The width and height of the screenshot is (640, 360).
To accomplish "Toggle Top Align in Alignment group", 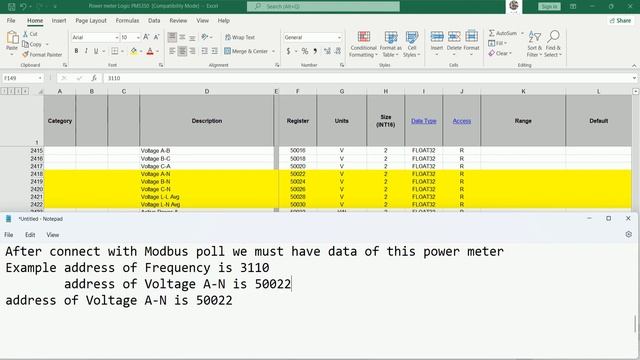I will [x=172, y=37].
